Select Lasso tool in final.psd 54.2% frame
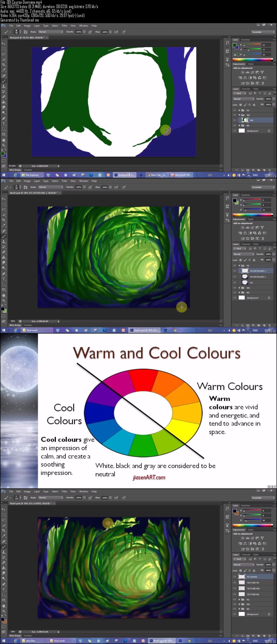 click(x=4, y=54)
